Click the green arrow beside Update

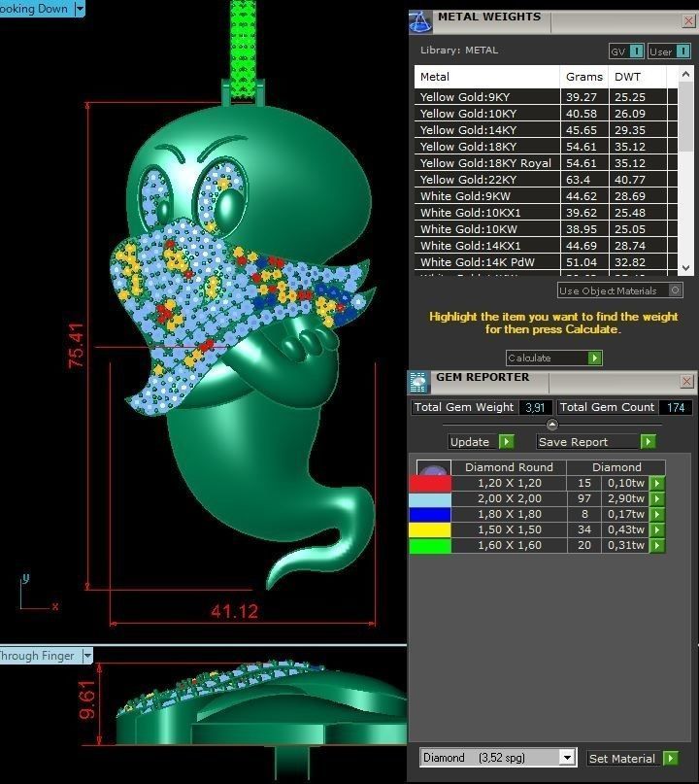pos(506,442)
